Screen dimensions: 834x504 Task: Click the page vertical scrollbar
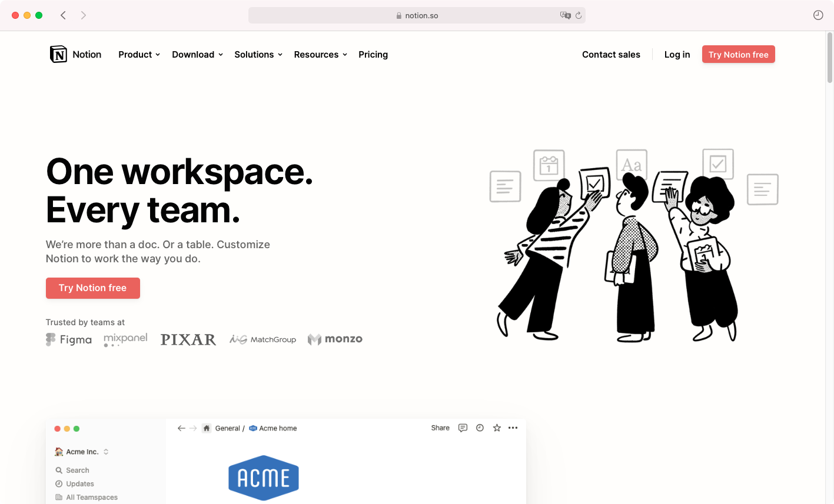tap(830, 58)
